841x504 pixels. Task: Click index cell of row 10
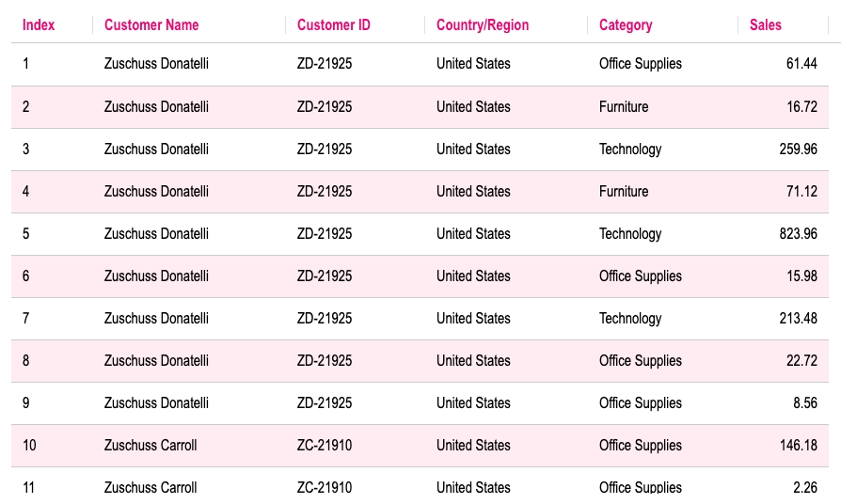pos(29,446)
